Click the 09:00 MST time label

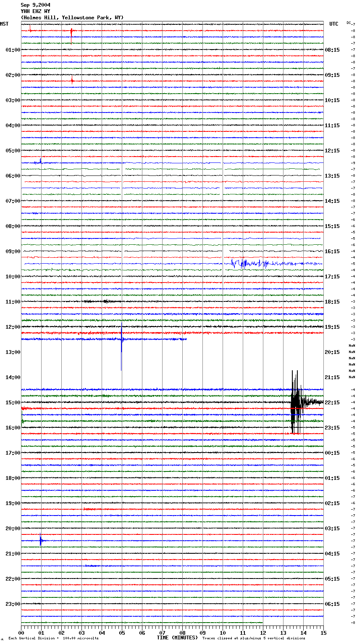(13, 251)
